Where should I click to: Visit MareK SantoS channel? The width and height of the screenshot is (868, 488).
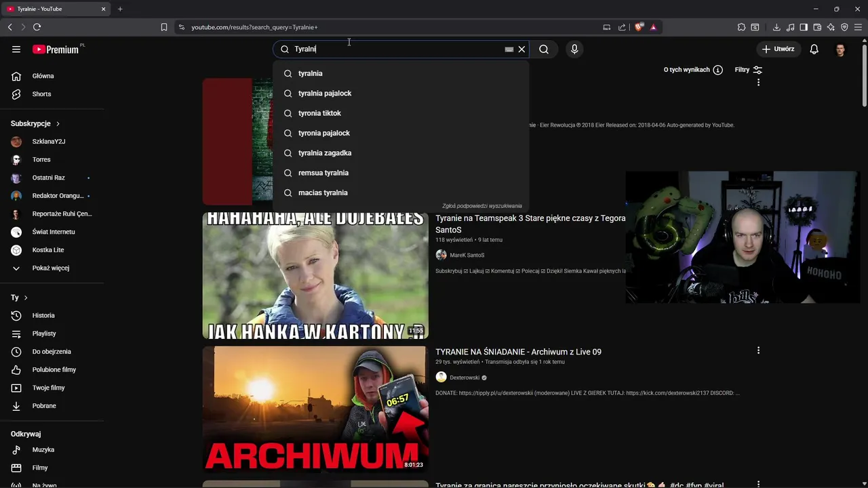[467, 256]
